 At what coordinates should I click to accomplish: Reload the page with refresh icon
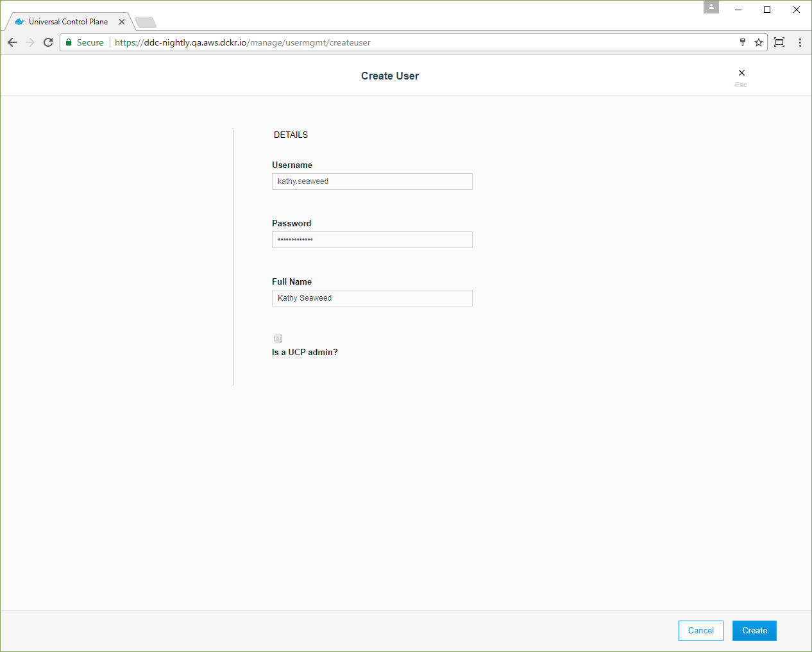pyautogui.click(x=48, y=42)
